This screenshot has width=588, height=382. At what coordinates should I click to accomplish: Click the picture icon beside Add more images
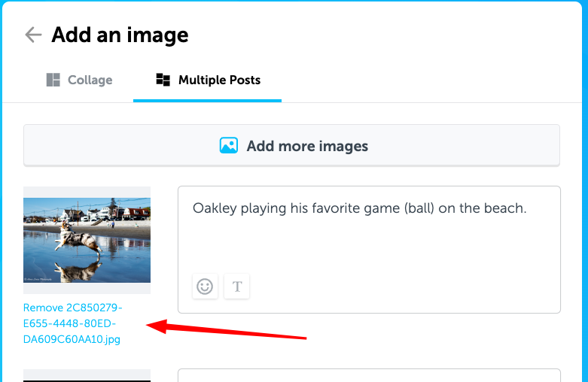pyautogui.click(x=228, y=146)
